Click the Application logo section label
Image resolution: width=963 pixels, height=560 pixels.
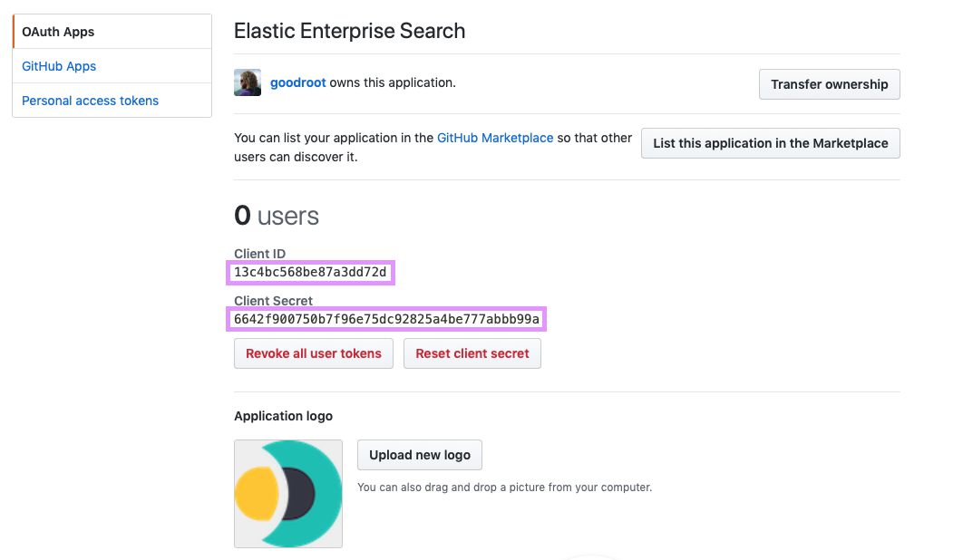coord(283,416)
